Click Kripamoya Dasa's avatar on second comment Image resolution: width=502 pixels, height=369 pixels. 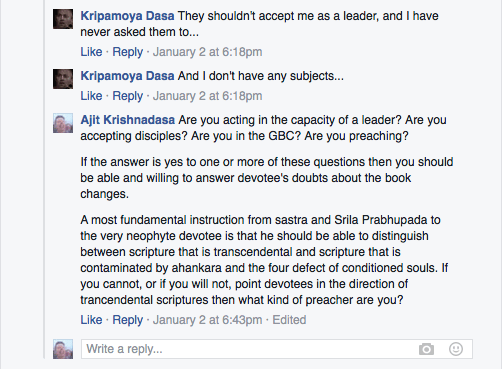tap(63, 79)
